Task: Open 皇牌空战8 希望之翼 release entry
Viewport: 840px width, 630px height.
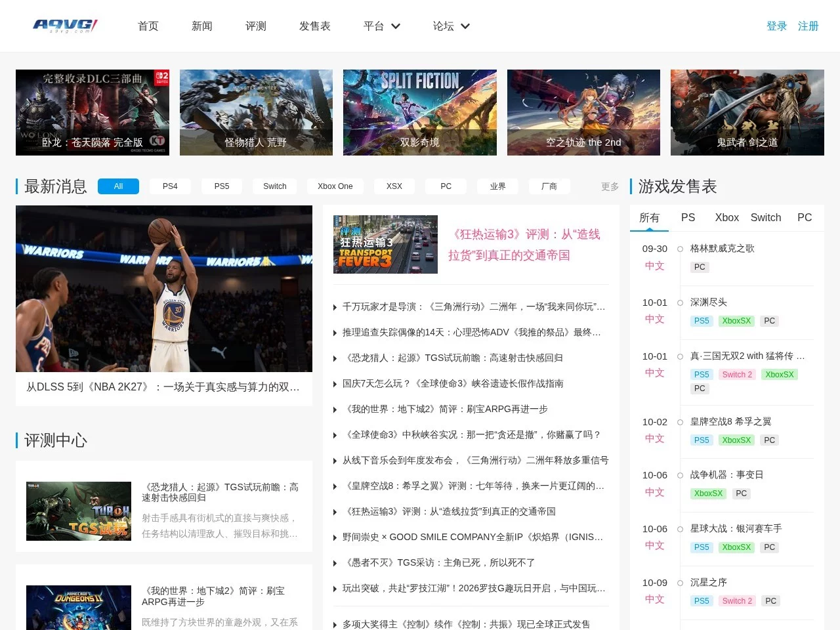Action: 730,422
